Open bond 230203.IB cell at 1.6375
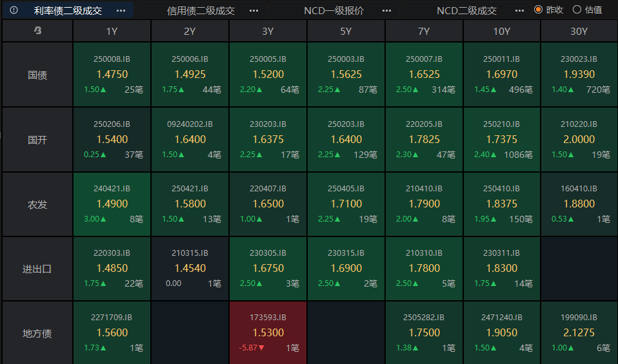 tap(268, 140)
